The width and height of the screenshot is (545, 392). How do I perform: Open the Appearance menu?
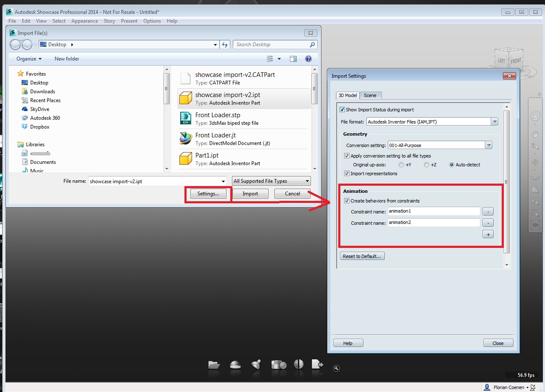tap(84, 21)
